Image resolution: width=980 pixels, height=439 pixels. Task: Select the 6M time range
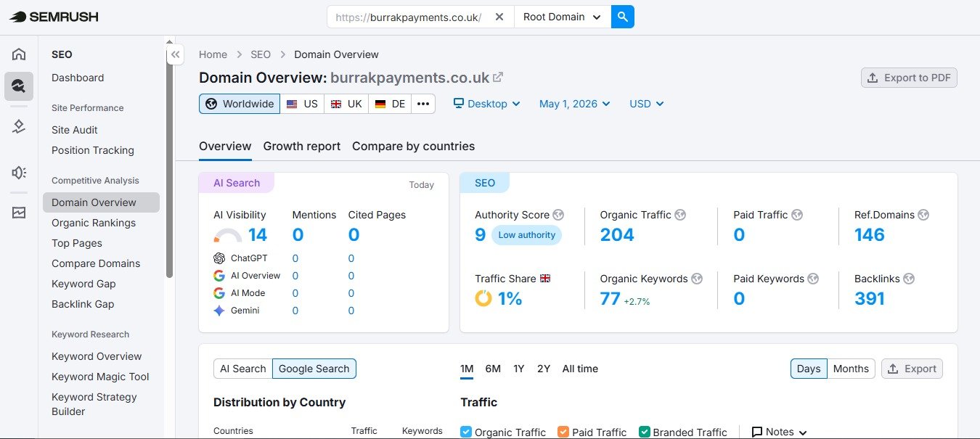(x=493, y=369)
